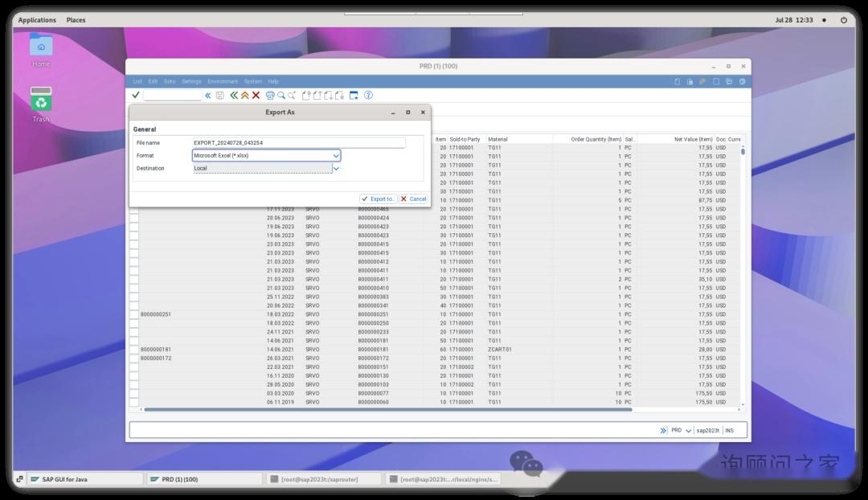The height and width of the screenshot is (500, 868).
Task: Click the Next Page toolbar icon
Action: click(x=328, y=95)
